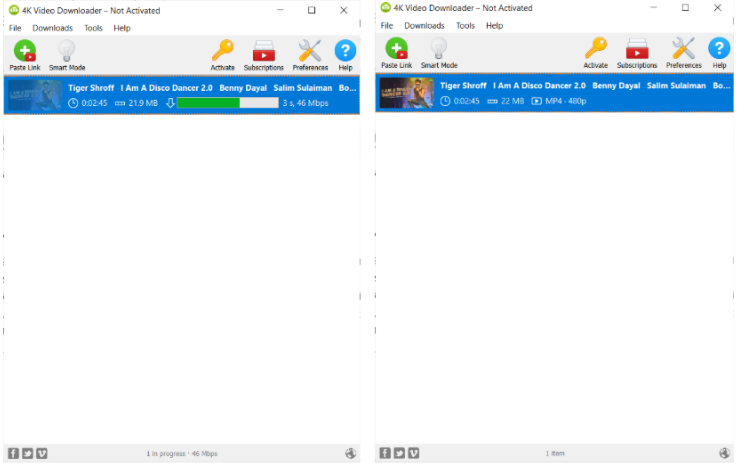This screenshot has height=468, width=744.
Task: Click 'MP4 · 480p' format text
Action: point(566,101)
